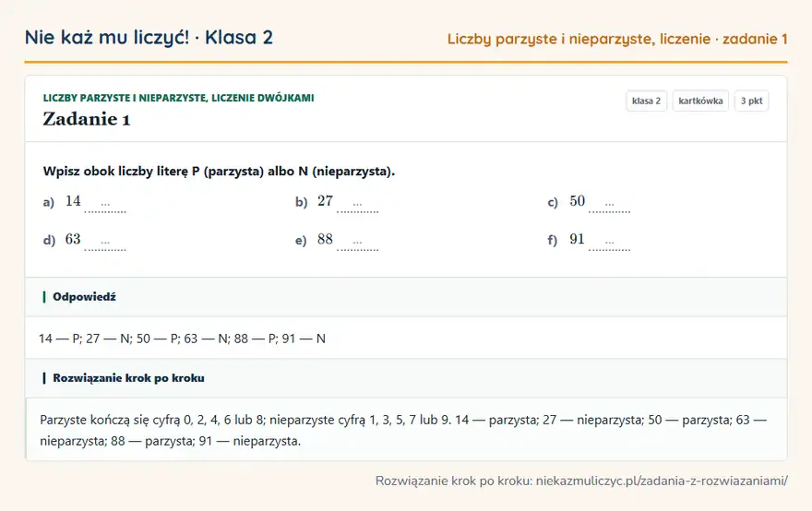Screen dimensions: 812x511
Task: Click the number 63 in item d)
Action: 73,239
